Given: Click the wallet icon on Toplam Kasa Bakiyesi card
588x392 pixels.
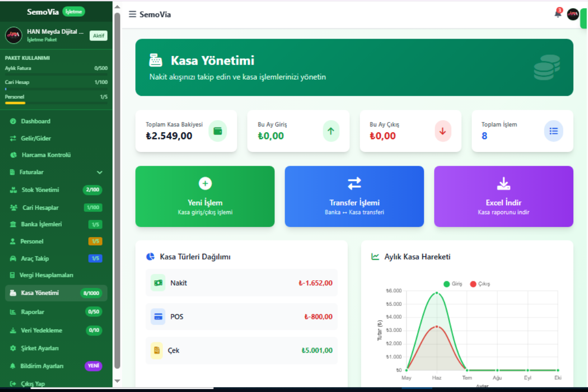Looking at the screenshot, I should 218,131.
